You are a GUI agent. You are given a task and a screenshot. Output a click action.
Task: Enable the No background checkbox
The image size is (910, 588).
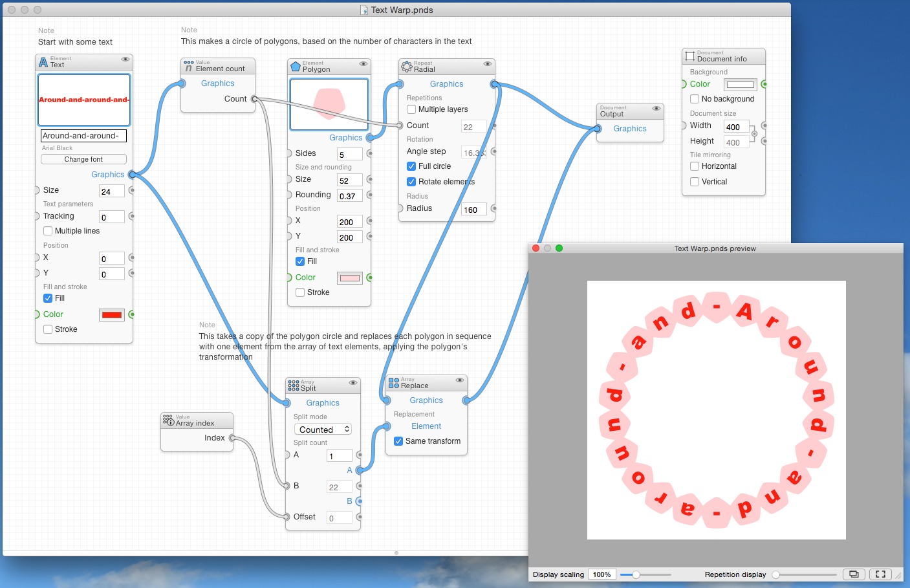(695, 99)
